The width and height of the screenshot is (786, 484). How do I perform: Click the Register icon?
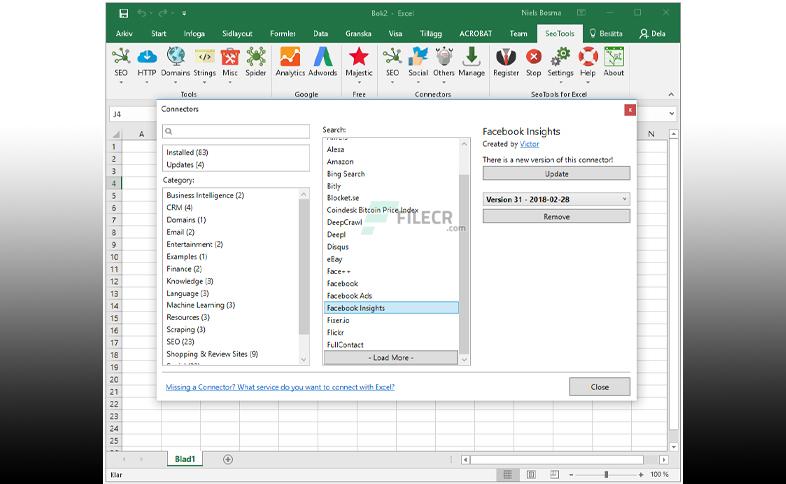506,57
